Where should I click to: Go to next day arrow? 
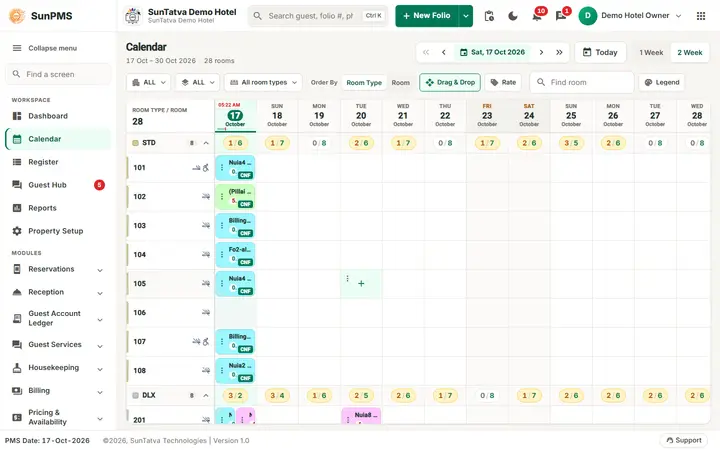(541, 52)
